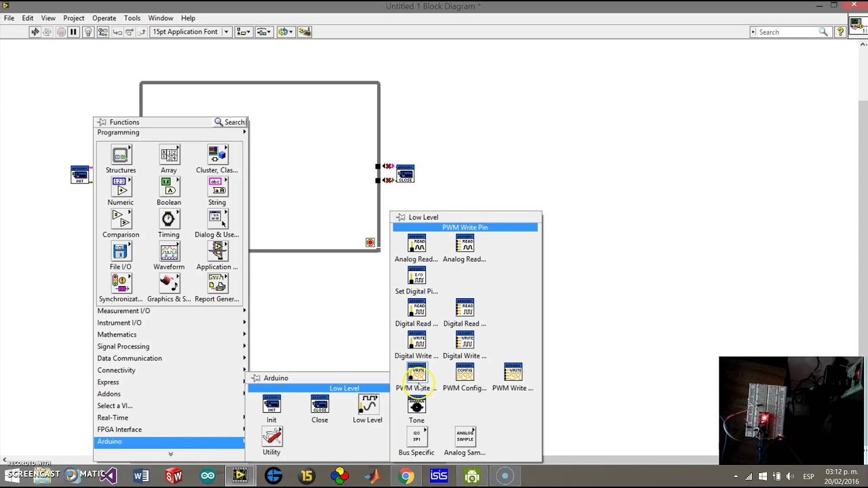
Task: Open the Application Control palette
Action: tap(217, 251)
